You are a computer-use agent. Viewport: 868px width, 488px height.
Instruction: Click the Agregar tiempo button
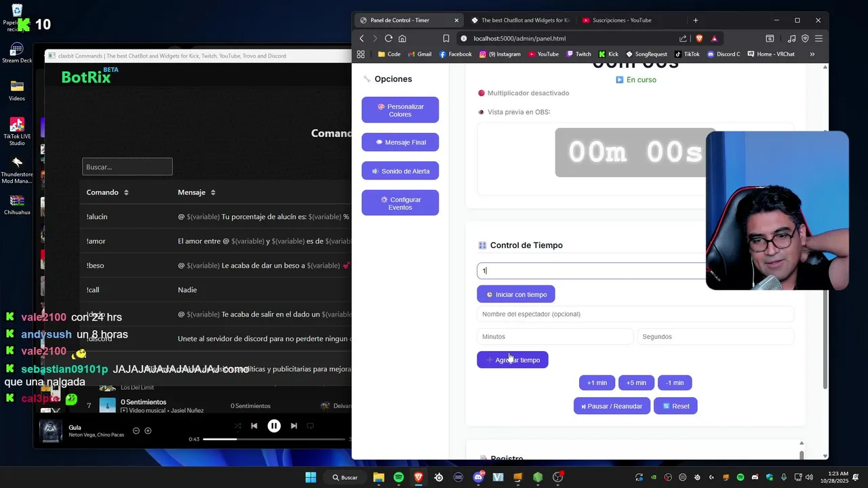[x=513, y=360]
